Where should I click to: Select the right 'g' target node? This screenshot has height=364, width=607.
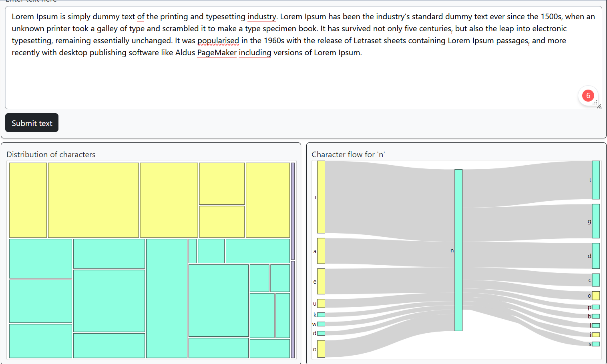[596, 221]
